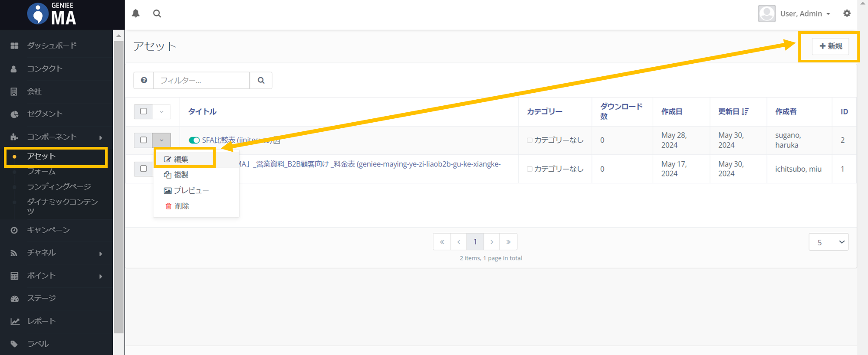
Task: Check the SFA比較表 row checkbox
Action: click(x=144, y=140)
